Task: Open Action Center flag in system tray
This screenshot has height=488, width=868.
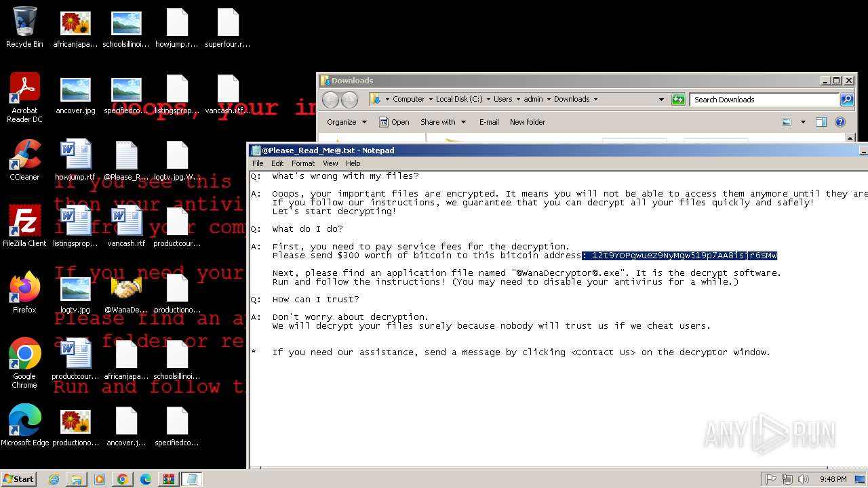Action: [771, 479]
